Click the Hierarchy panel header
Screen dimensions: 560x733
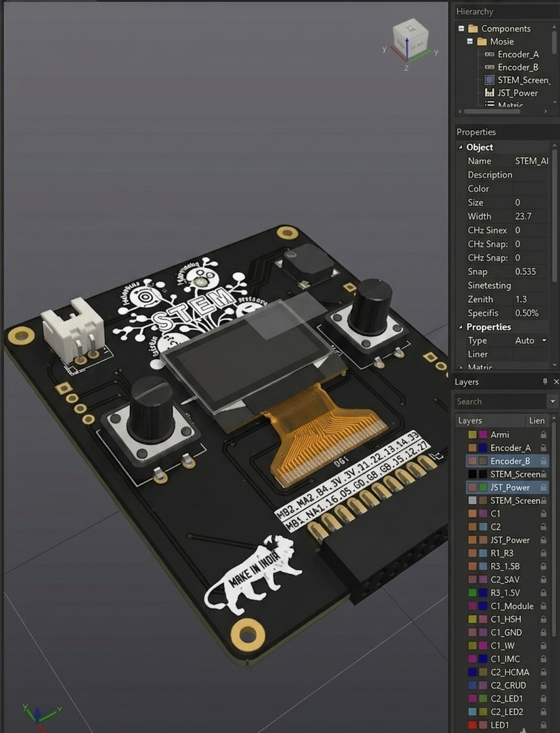coord(506,11)
